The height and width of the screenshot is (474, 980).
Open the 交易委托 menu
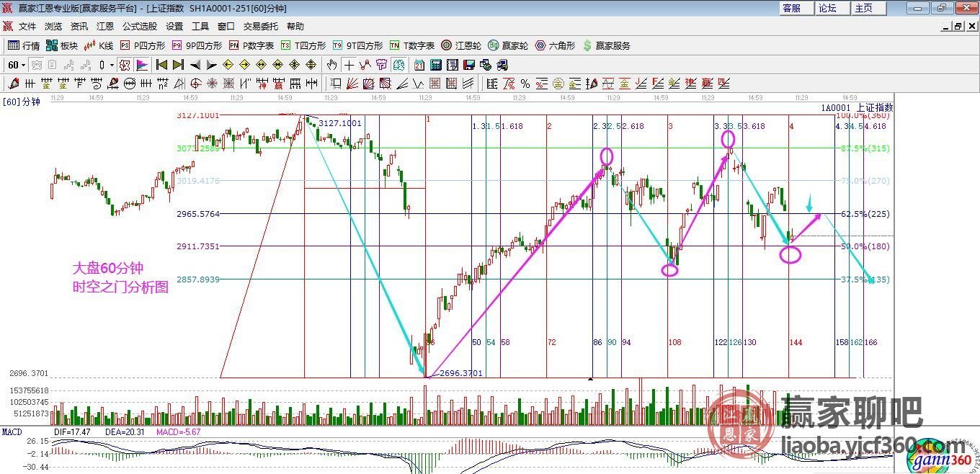pyautogui.click(x=260, y=27)
